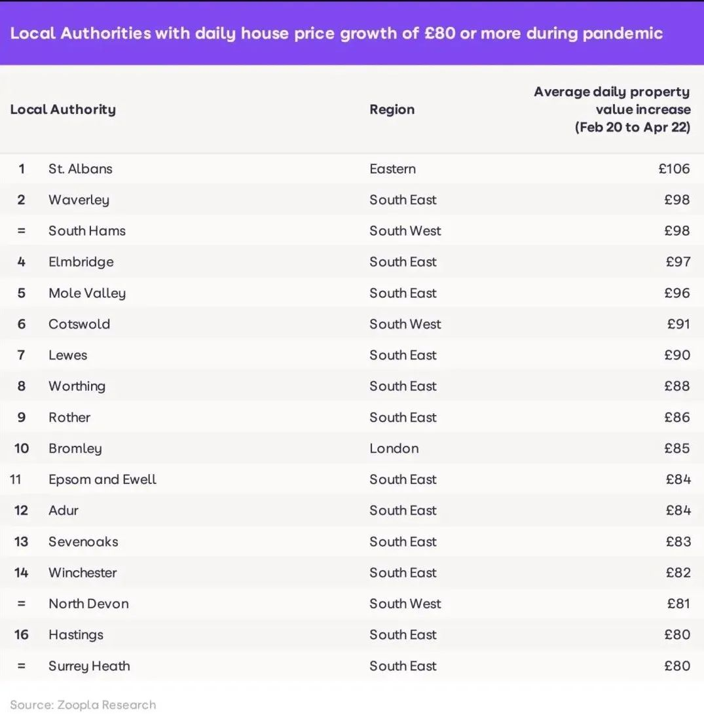Click the rank number 10
The width and height of the screenshot is (704, 728).
pyautogui.click(x=22, y=448)
